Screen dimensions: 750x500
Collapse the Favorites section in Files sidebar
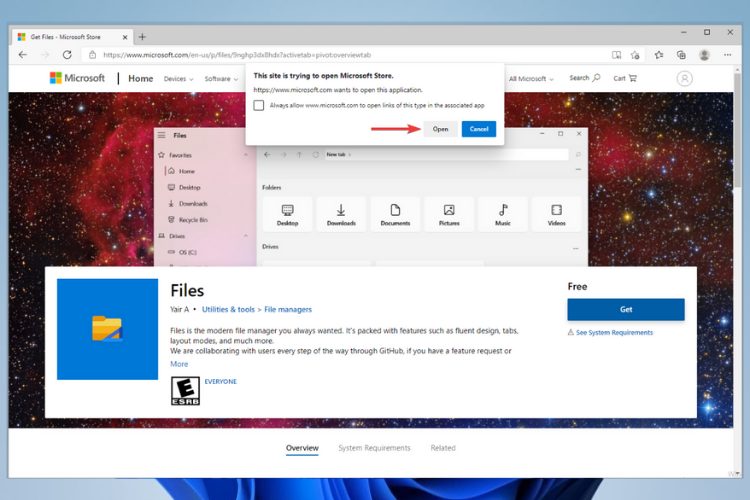pos(246,155)
